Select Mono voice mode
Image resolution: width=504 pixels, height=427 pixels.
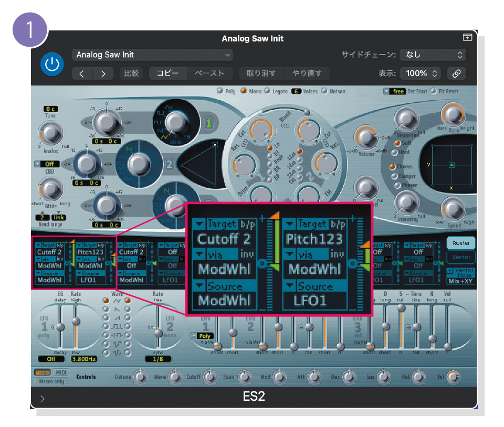coord(244,91)
